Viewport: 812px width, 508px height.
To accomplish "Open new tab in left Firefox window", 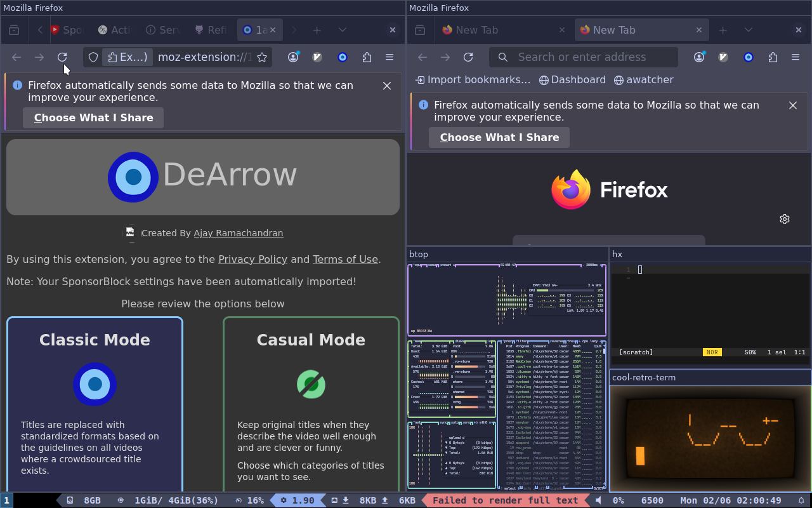I will click(317, 30).
